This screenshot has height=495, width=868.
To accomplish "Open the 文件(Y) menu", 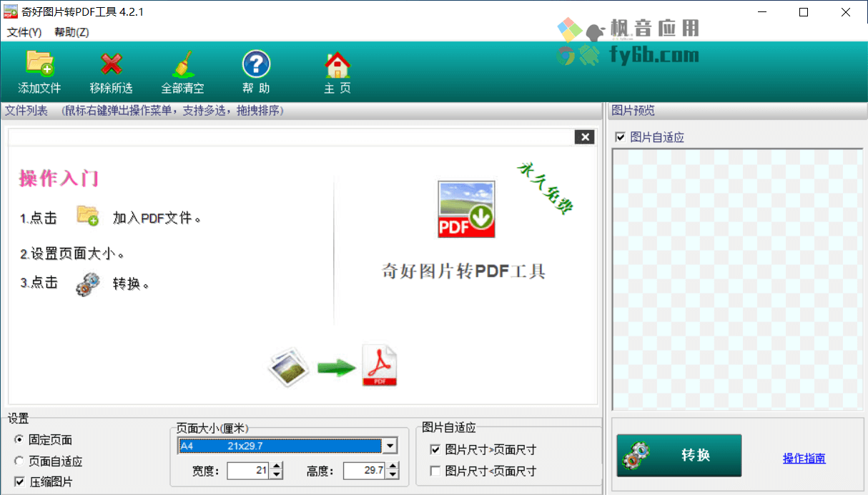I will 24,32.
